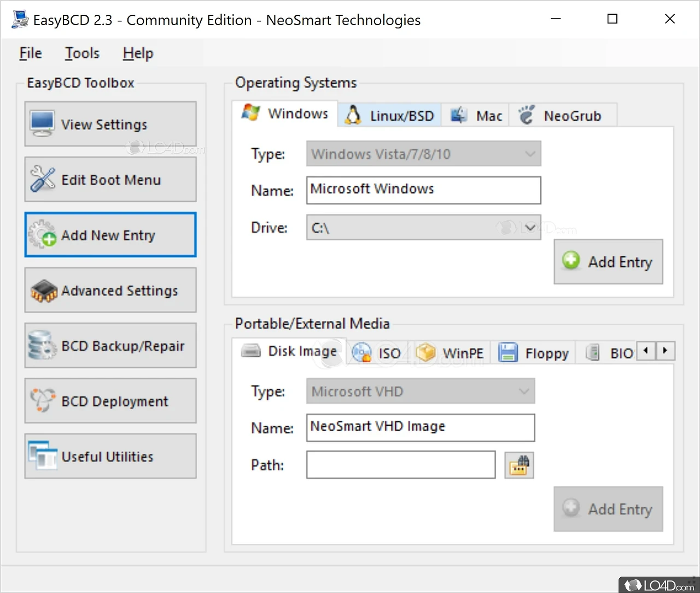The image size is (700, 593).
Task: Click the browse path binoculars icon
Action: [519, 465]
